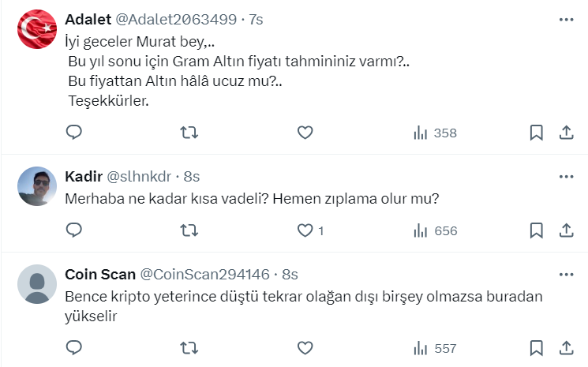Bookmark Kadir's tweet
Image resolution: width=588 pixels, height=367 pixels.
pyautogui.click(x=536, y=230)
